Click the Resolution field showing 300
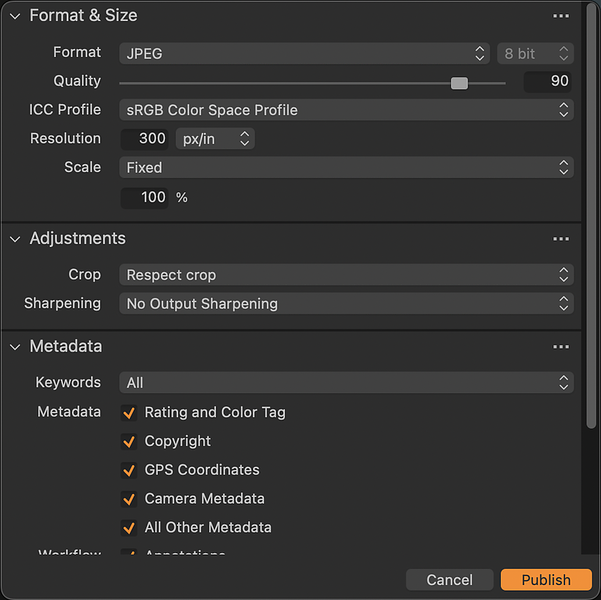601x600 pixels. (145, 139)
